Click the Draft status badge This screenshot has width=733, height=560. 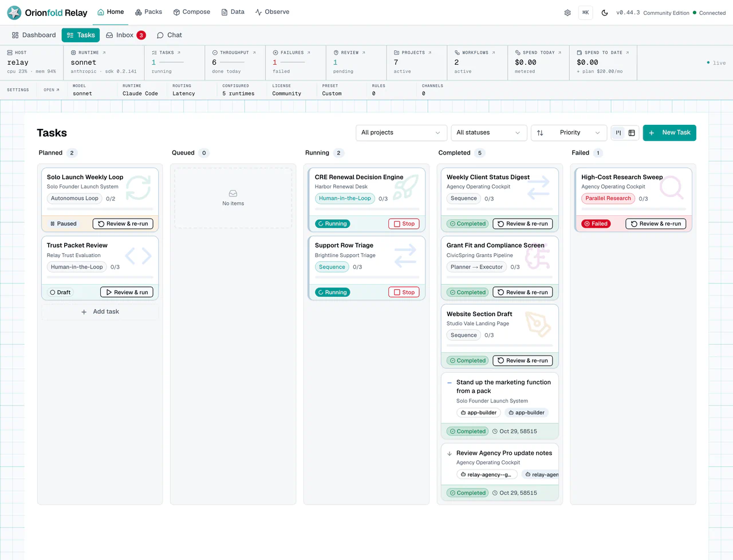pos(60,292)
